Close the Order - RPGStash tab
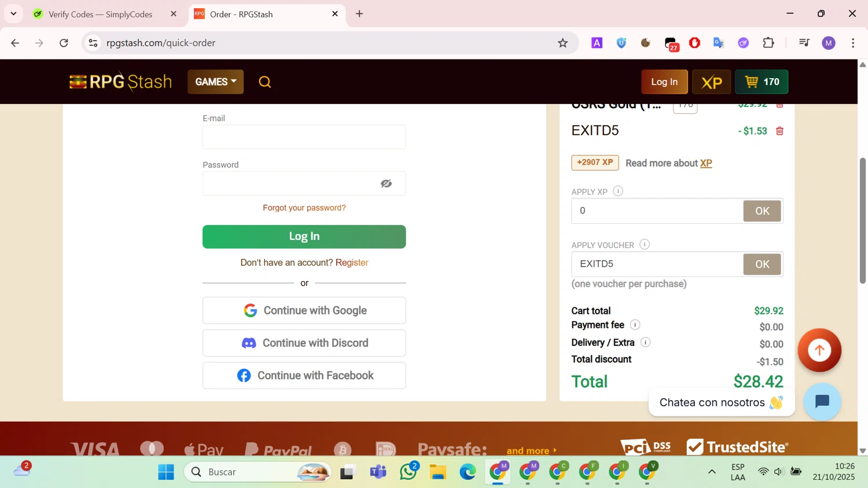The width and height of the screenshot is (868, 488). pos(335,14)
